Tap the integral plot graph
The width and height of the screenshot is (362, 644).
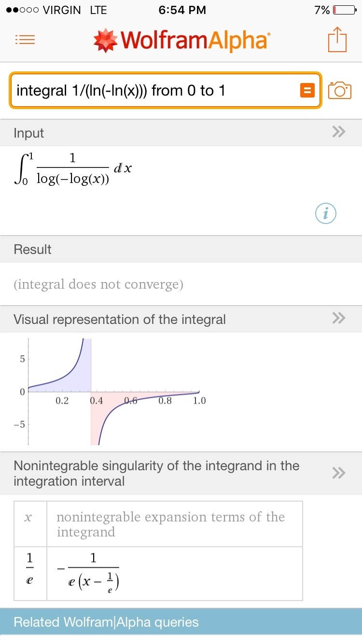(116, 391)
